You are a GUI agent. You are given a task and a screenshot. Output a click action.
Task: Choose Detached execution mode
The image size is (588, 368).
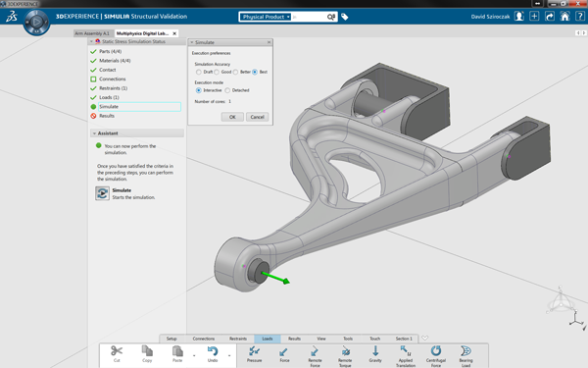[227, 90]
